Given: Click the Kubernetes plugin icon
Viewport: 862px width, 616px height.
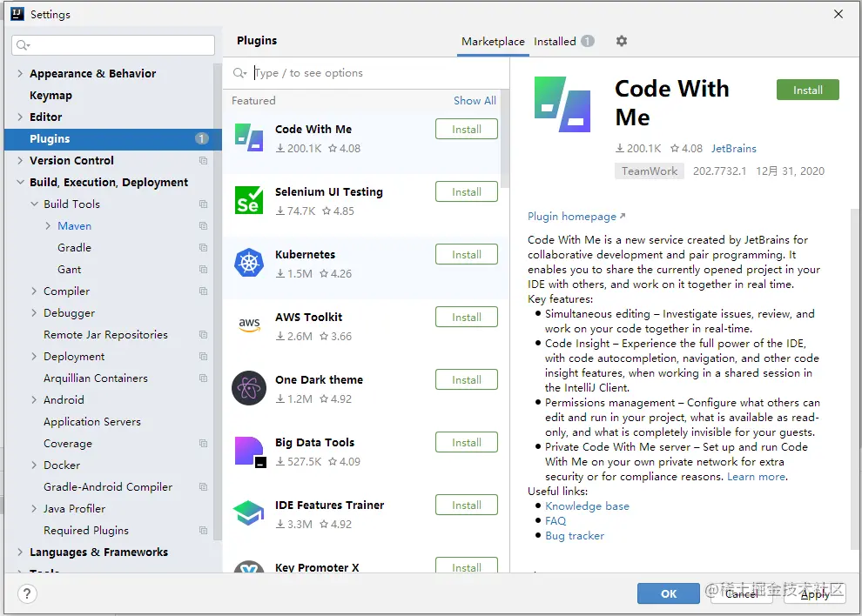Looking at the screenshot, I should 248,263.
